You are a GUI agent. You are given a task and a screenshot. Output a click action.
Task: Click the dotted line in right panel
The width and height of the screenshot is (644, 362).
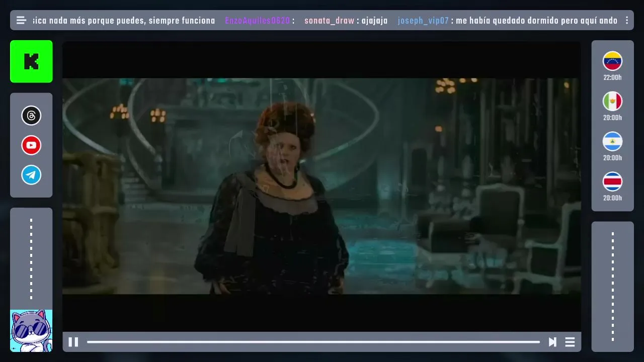[613, 287]
